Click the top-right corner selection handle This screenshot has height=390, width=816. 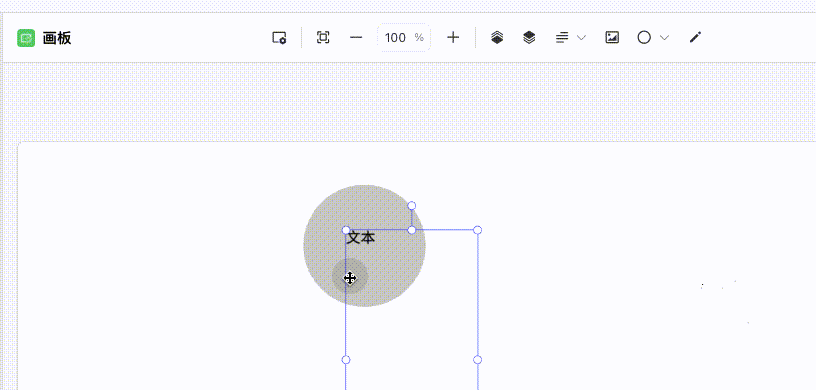click(x=477, y=230)
